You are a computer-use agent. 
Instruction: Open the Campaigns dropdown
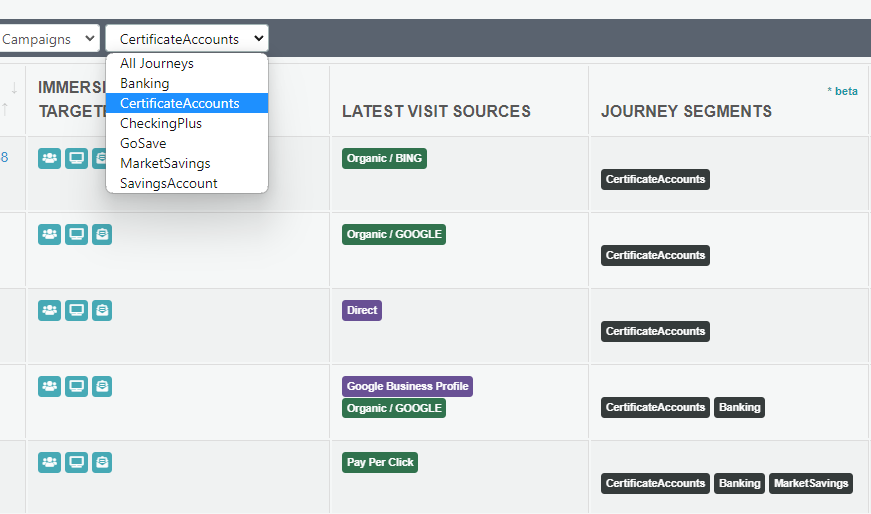(x=48, y=39)
